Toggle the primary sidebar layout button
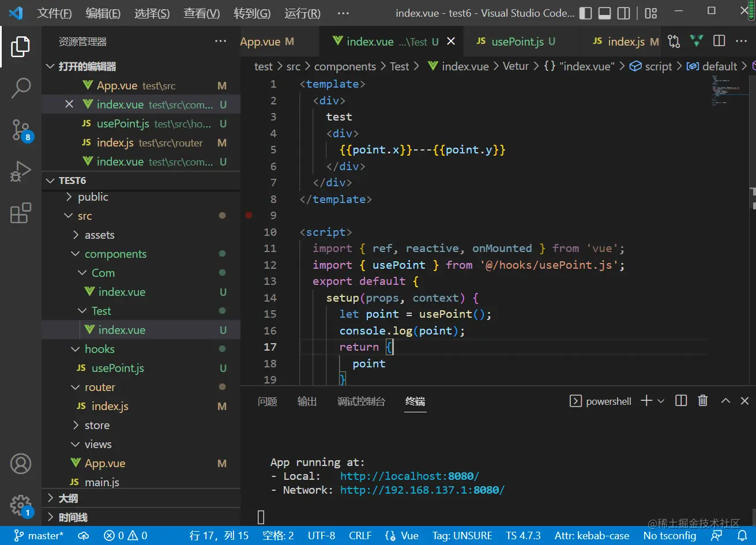Screen dimensions: 756x545 (x=585, y=13)
